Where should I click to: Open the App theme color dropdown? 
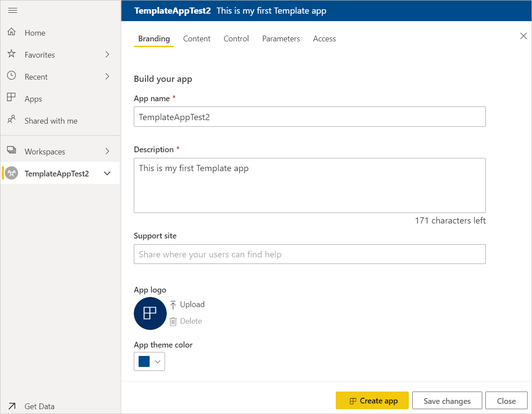149,362
